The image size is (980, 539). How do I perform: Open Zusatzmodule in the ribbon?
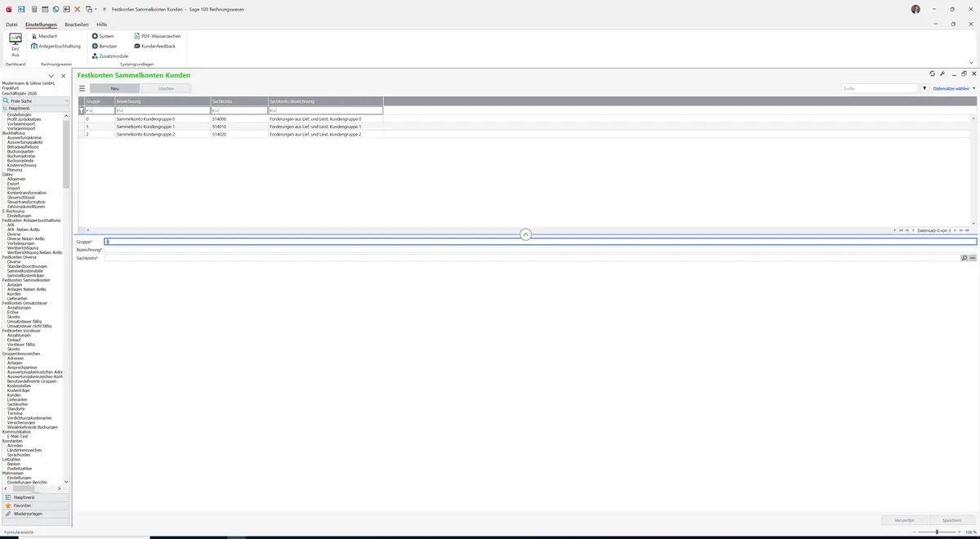110,56
